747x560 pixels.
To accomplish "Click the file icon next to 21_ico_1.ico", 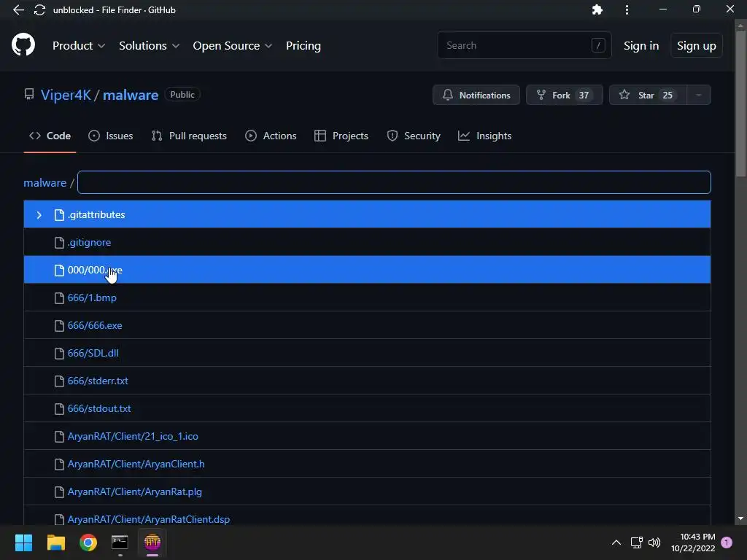I will (x=59, y=436).
